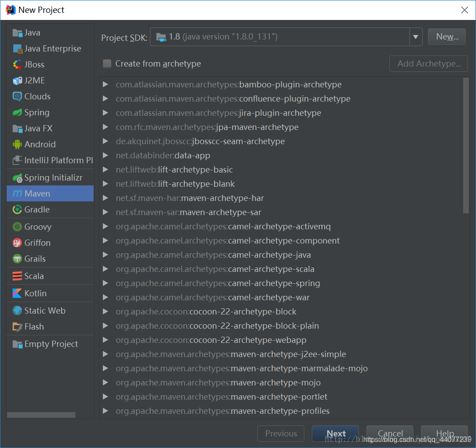Screen dimensions: 476x448
Task: Choose the Grails icon
Action: [17, 259]
